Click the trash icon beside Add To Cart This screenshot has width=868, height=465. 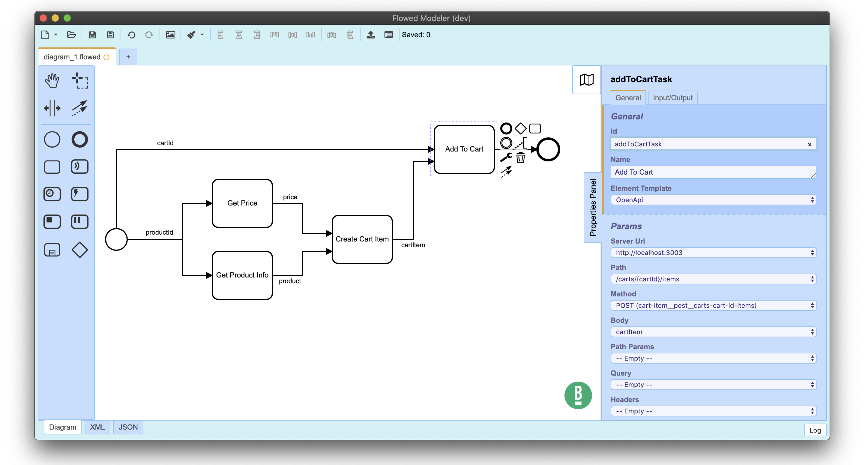point(520,157)
